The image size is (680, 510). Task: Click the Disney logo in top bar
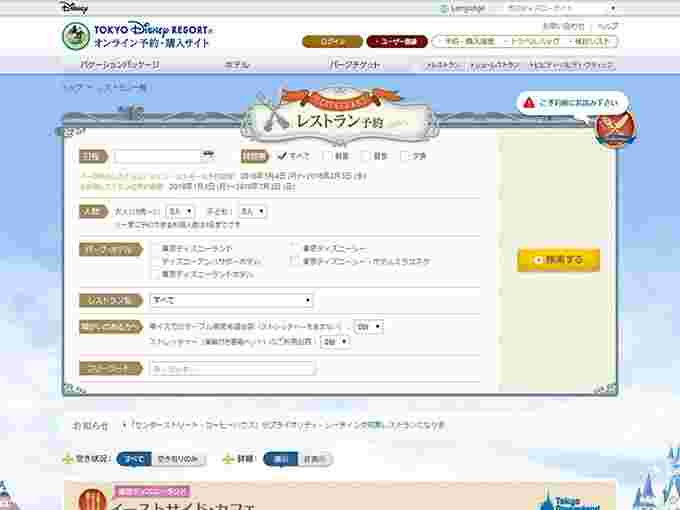[74, 7]
